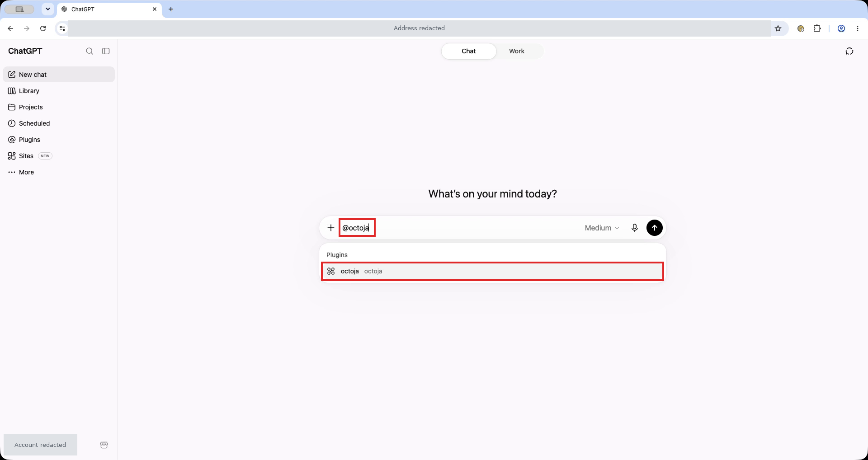Viewport: 868px width, 460px height.
Task: Go back in browser history
Action: tap(10, 28)
